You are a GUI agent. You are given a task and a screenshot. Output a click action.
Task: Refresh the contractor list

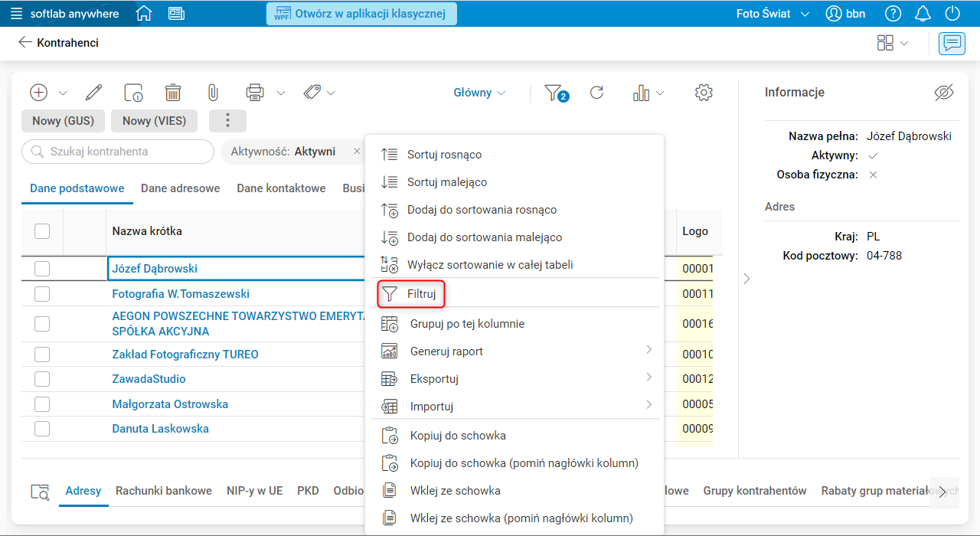point(596,93)
